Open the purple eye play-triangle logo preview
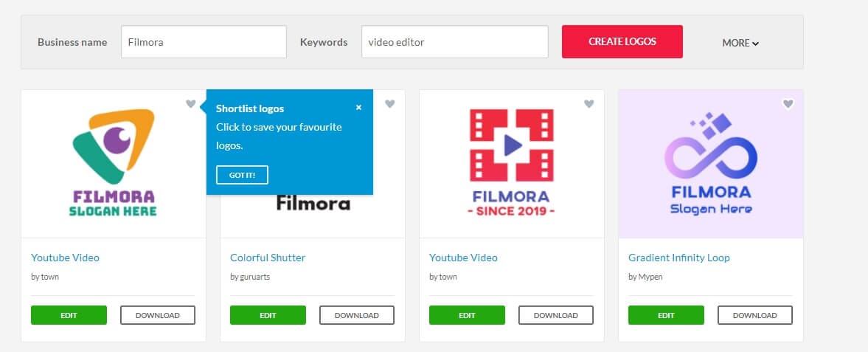868x352 pixels. [x=114, y=164]
